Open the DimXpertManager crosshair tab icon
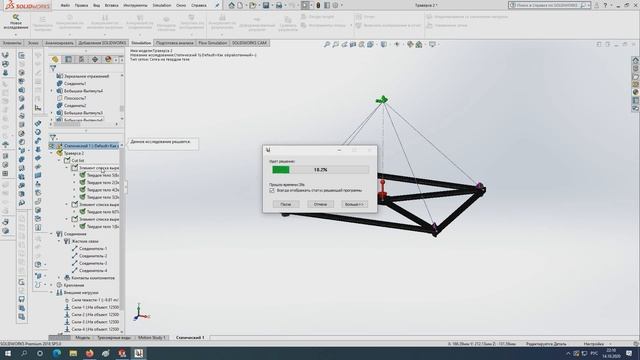This screenshot has width=640, height=360. (x=95, y=60)
